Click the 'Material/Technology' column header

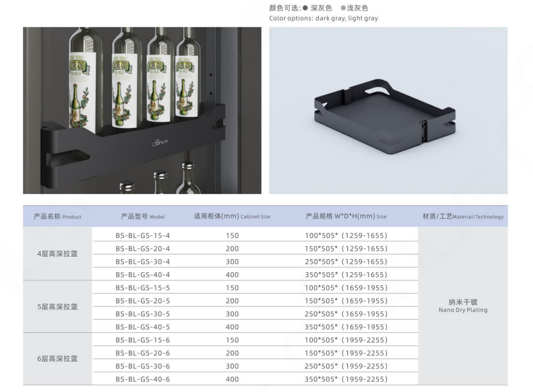click(x=463, y=216)
